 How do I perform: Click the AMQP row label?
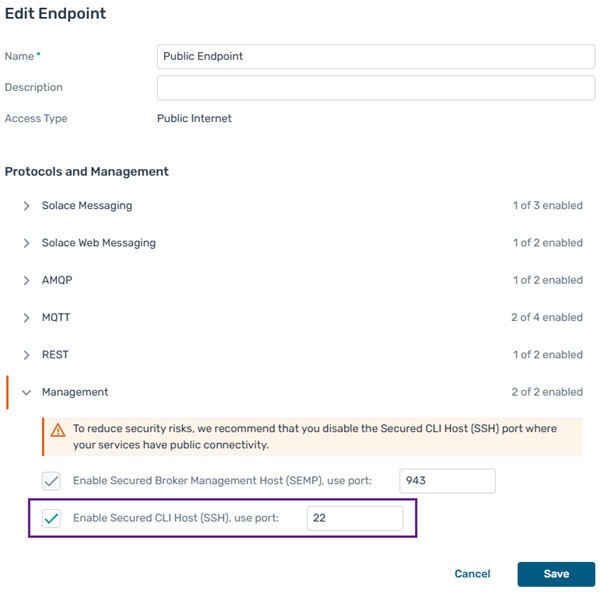click(x=57, y=281)
